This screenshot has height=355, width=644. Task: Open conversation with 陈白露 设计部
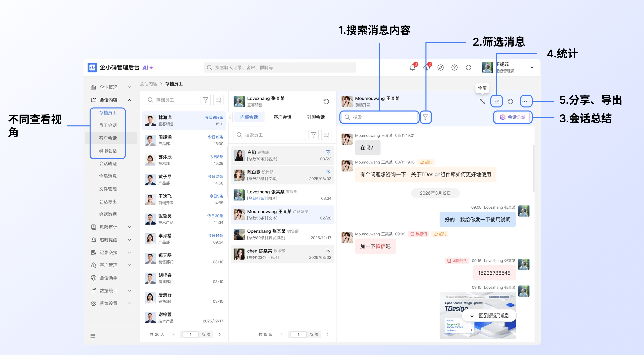(282, 175)
